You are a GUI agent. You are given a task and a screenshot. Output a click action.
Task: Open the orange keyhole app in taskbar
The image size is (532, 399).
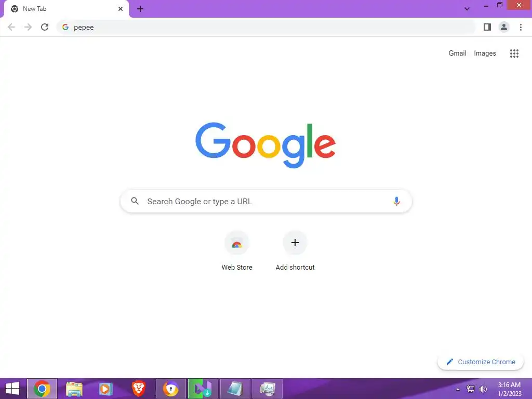(170, 389)
